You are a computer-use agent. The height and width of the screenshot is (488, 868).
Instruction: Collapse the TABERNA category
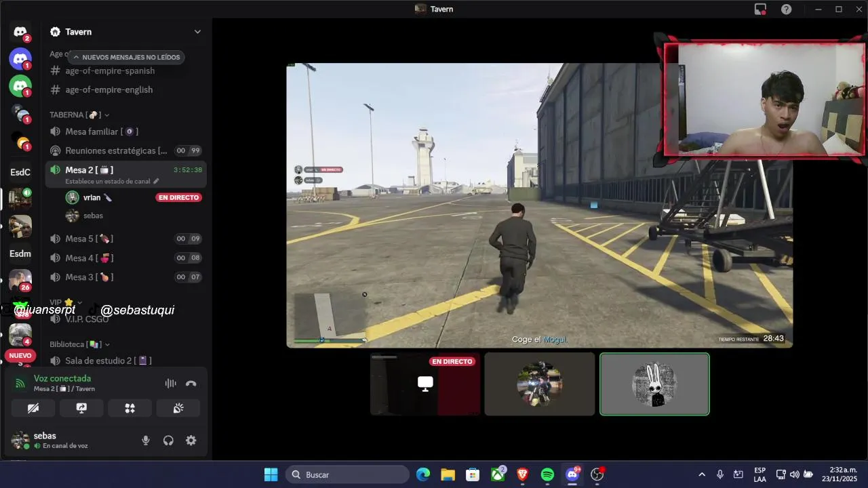(x=79, y=115)
